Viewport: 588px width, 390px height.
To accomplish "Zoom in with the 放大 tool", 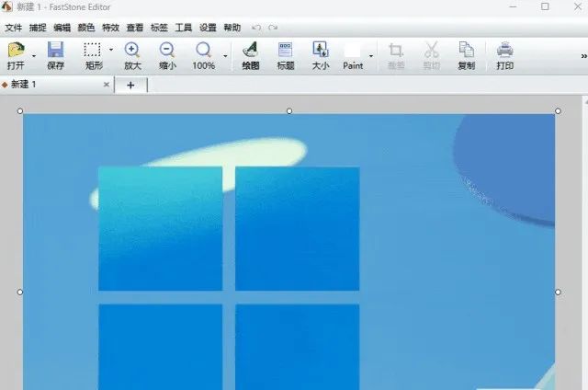I will pyautogui.click(x=132, y=55).
